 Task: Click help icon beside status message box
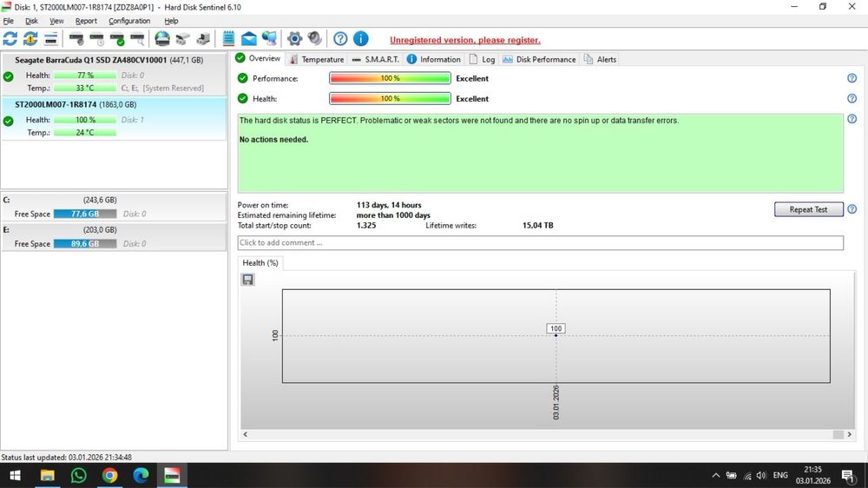point(852,119)
